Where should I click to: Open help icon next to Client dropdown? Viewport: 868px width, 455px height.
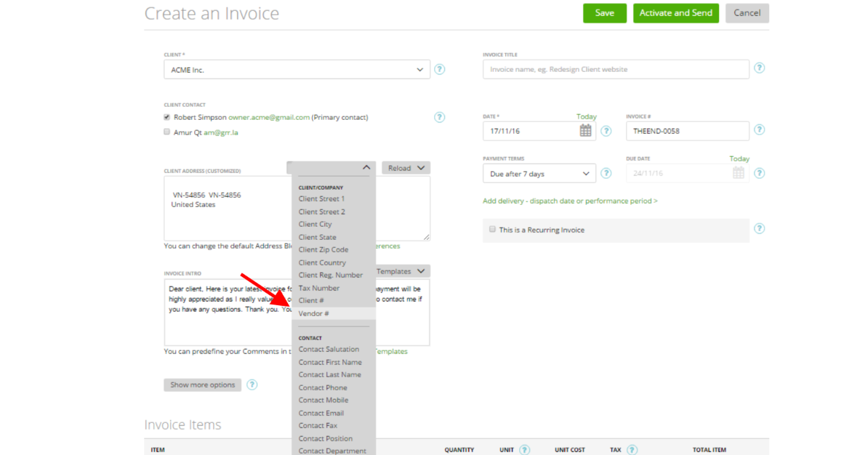pyautogui.click(x=440, y=70)
